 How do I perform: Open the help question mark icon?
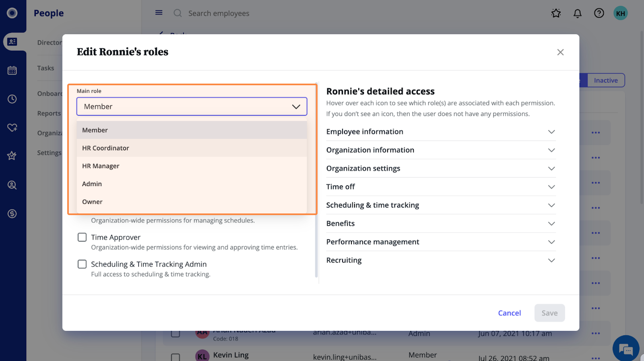599,13
